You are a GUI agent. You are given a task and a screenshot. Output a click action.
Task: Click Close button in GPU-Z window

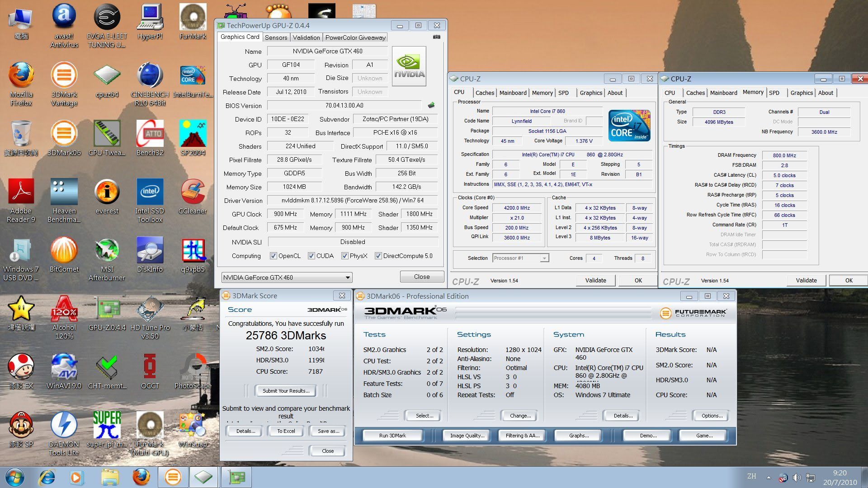(x=422, y=277)
